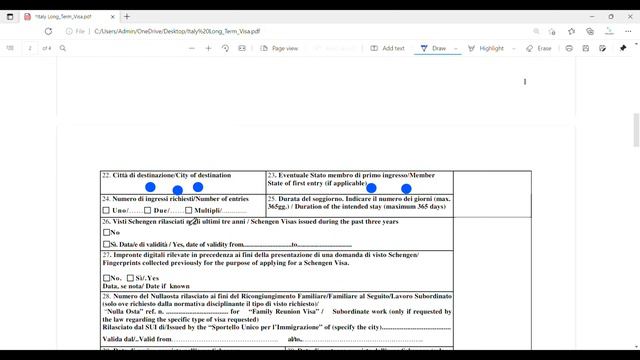Click the vertical scrollbar thumb
Screen dimensions: 640x360
coord(636,130)
